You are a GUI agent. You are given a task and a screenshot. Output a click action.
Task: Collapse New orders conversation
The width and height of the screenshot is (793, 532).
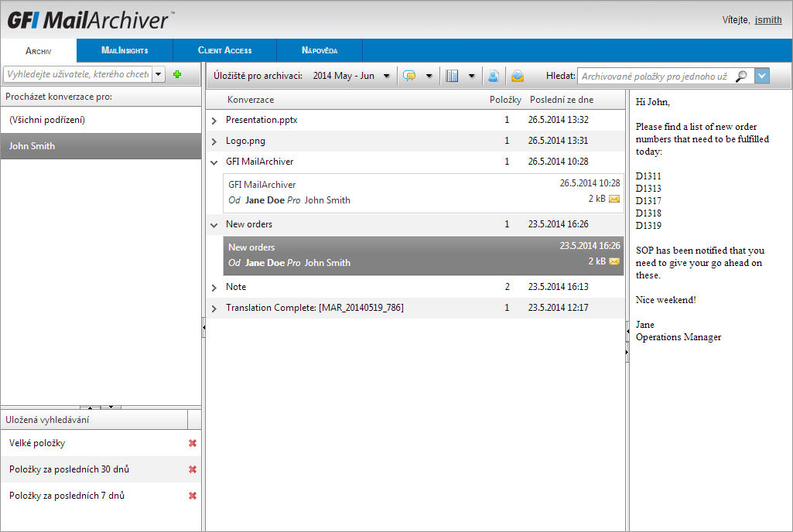214,225
